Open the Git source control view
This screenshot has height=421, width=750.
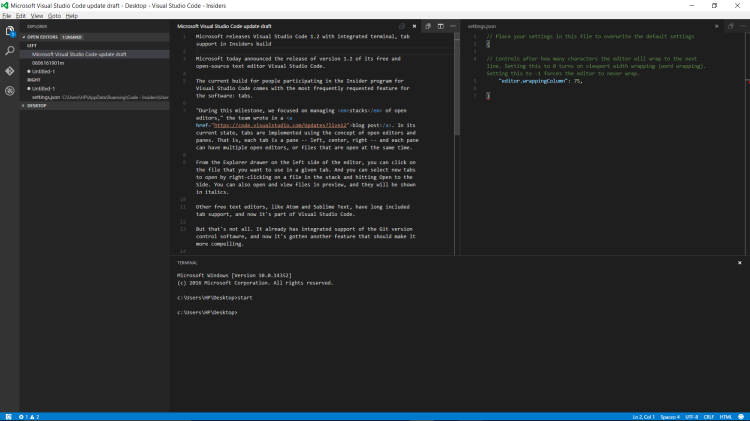click(x=10, y=71)
